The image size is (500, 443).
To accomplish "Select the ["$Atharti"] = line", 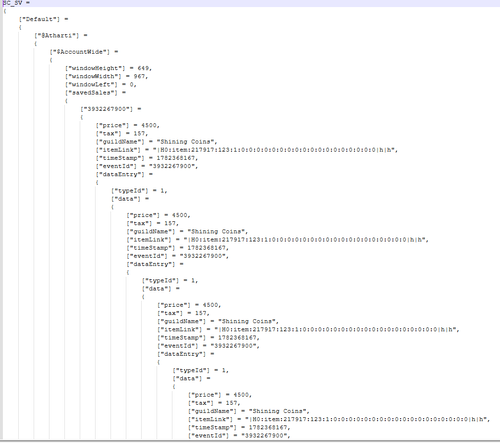I will pos(61,36).
